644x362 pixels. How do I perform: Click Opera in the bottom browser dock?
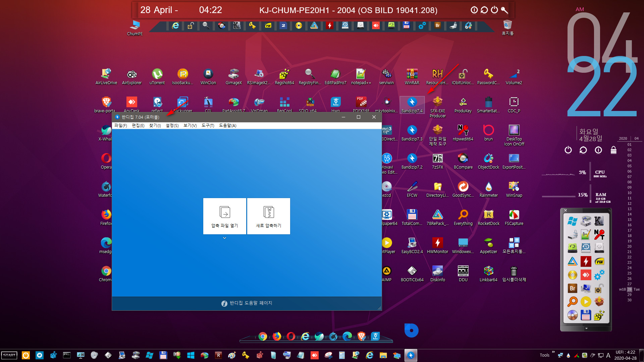click(x=291, y=336)
